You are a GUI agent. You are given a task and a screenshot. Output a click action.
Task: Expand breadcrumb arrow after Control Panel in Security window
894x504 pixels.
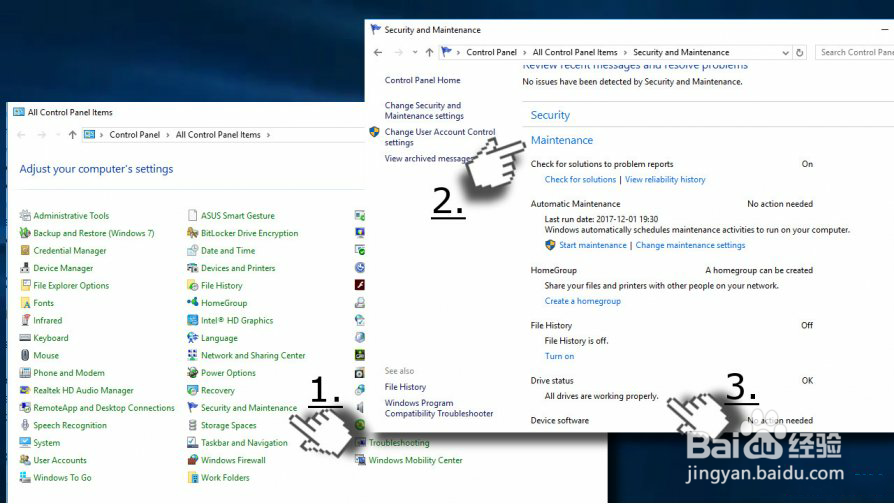point(525,52)
